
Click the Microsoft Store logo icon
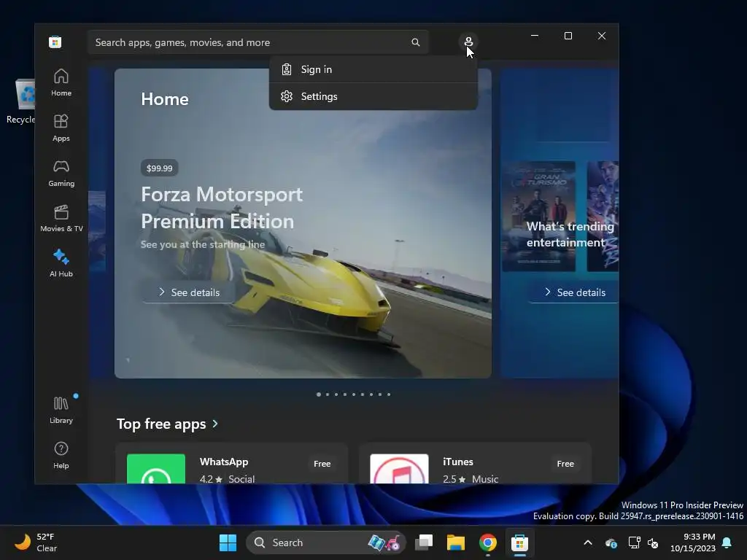pos(55,42)
